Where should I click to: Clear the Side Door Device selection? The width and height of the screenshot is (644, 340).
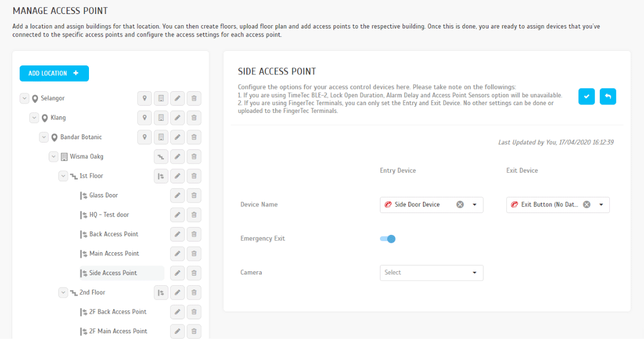coord(460,205)
